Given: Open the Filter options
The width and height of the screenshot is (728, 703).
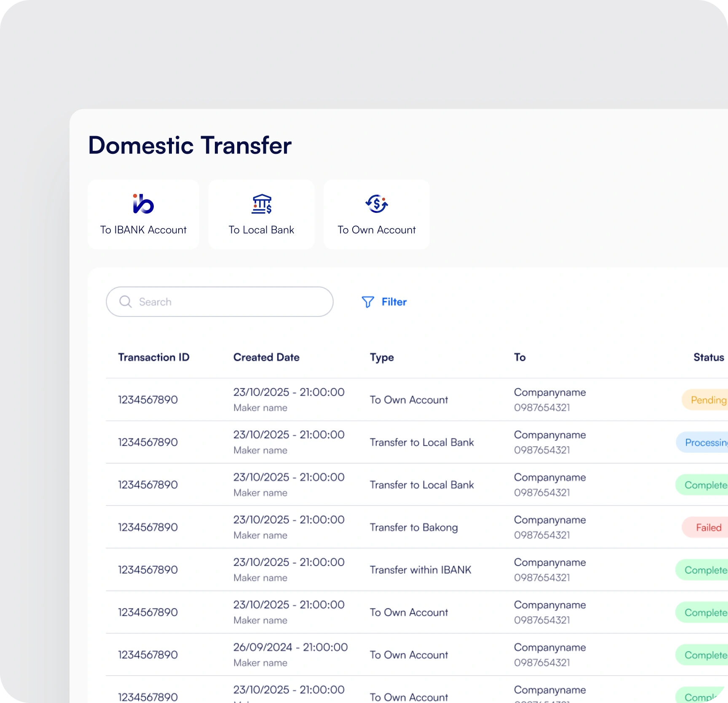Looking at the screenshot, I should click(384, 302).
